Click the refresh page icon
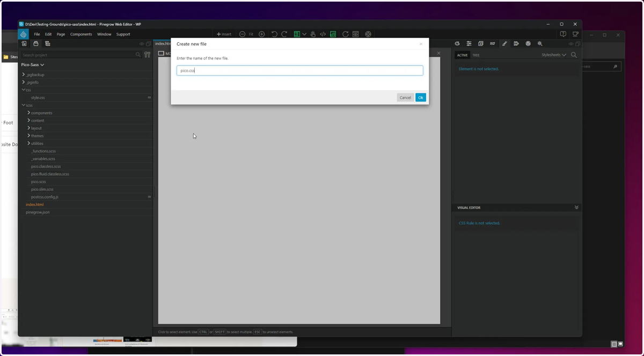 tap(346, 34)
